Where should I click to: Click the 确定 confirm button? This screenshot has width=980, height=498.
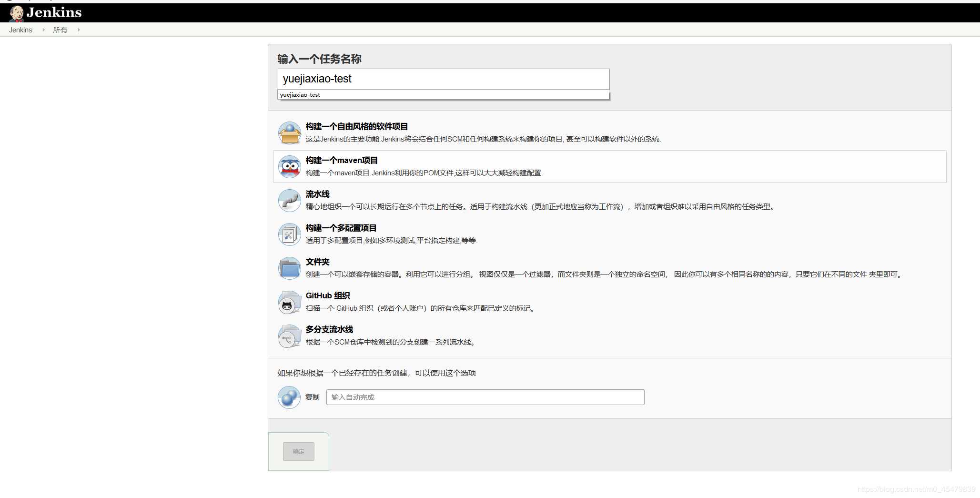[298, 451]
